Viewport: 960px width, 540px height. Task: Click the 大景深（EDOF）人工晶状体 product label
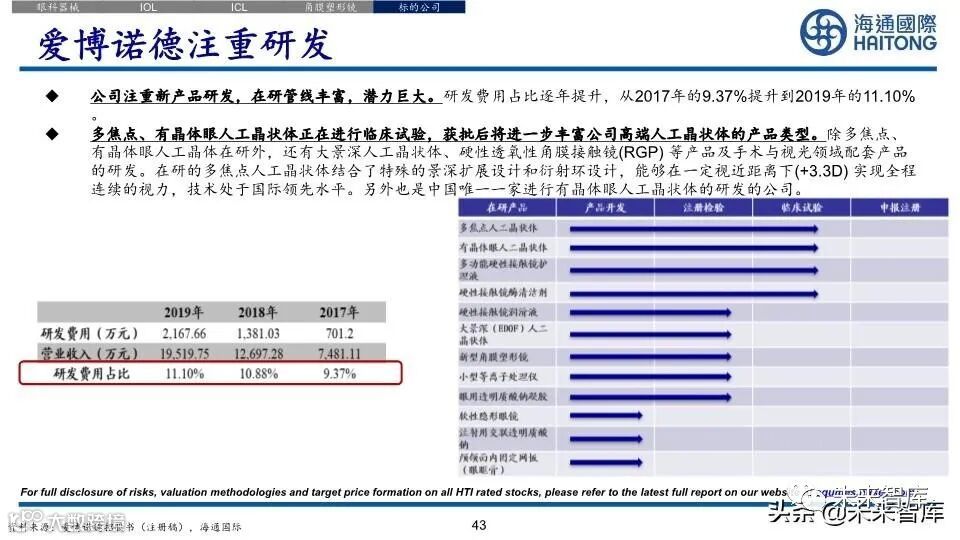coord(503,334)
